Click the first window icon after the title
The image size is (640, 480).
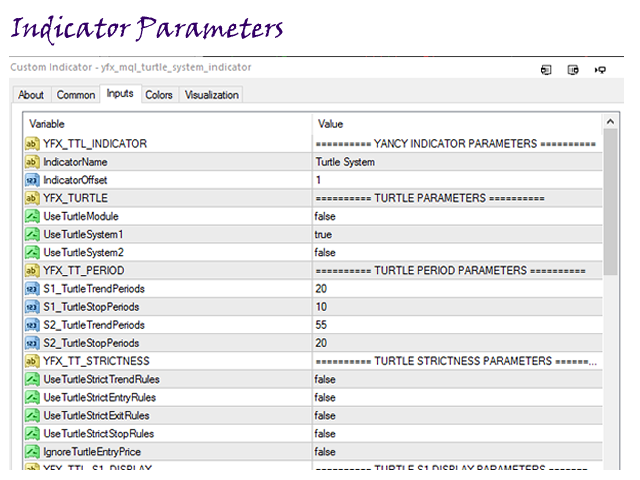[546, 70]
